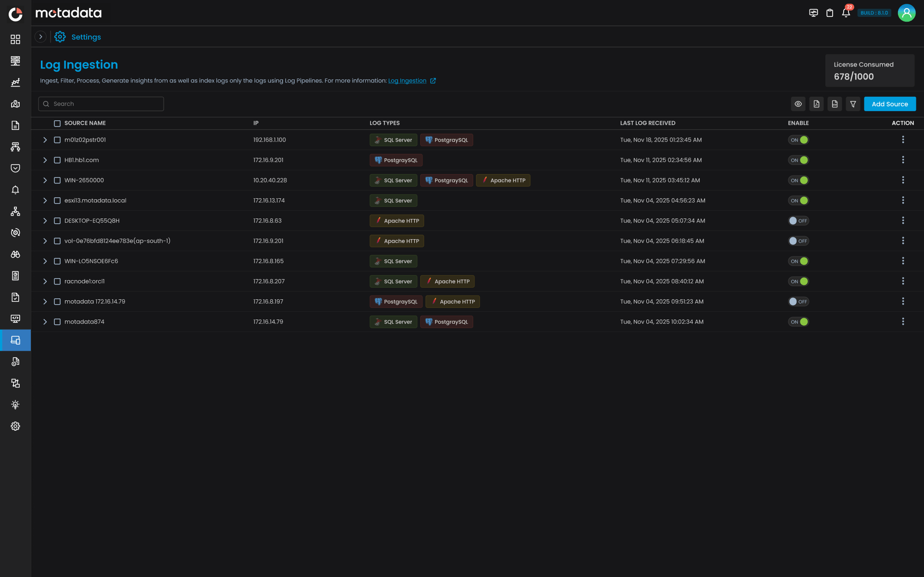Open the user profile avatar
The height and width of the screenshot is (577, 924).
pos(906,13)
